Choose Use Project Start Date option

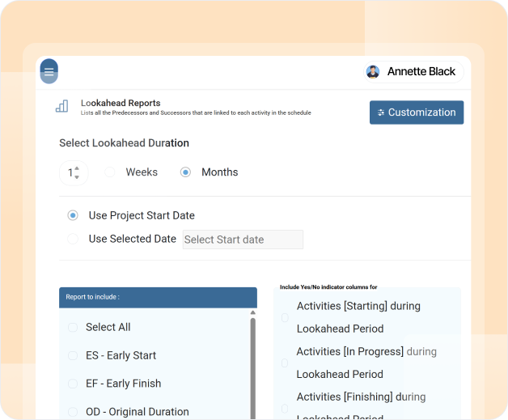(73, 215)
